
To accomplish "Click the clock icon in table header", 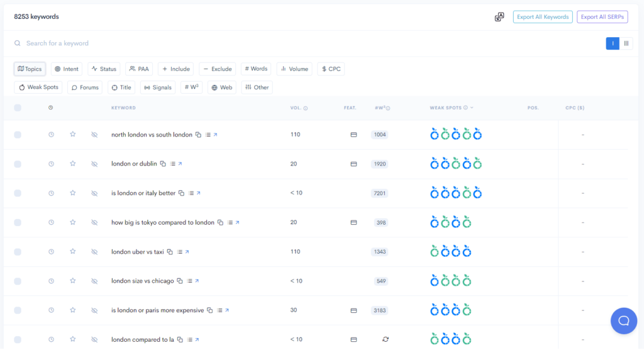I will coord(50,108).
